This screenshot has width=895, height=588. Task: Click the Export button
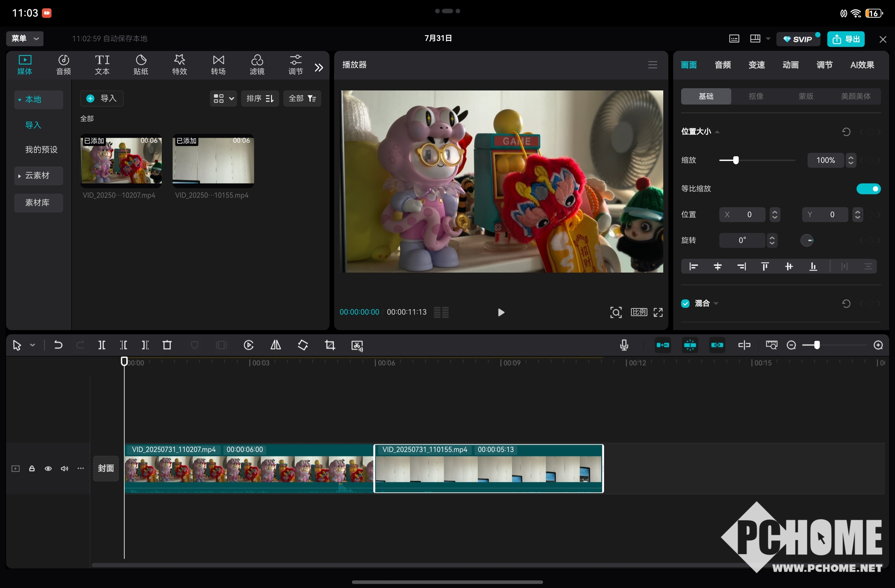pyautogui.click(x=846, y=39)
